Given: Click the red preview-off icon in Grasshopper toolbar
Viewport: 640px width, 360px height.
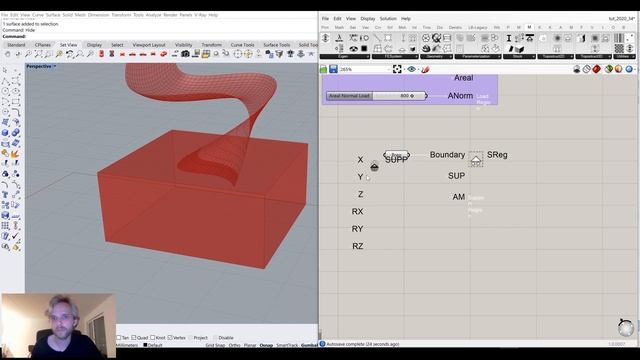Looking at the screenshot, I should [x=597, y=69].
